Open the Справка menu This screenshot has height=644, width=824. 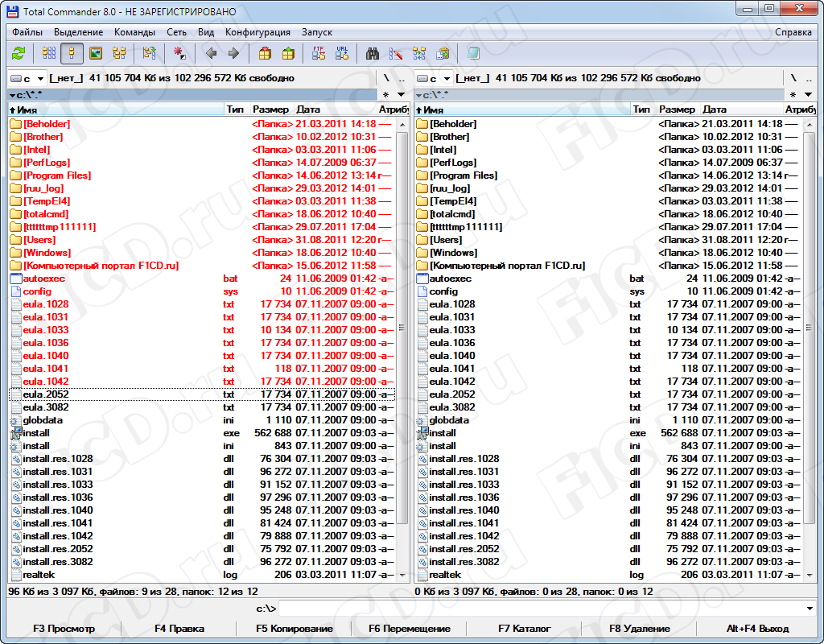(x=793, y=32)
